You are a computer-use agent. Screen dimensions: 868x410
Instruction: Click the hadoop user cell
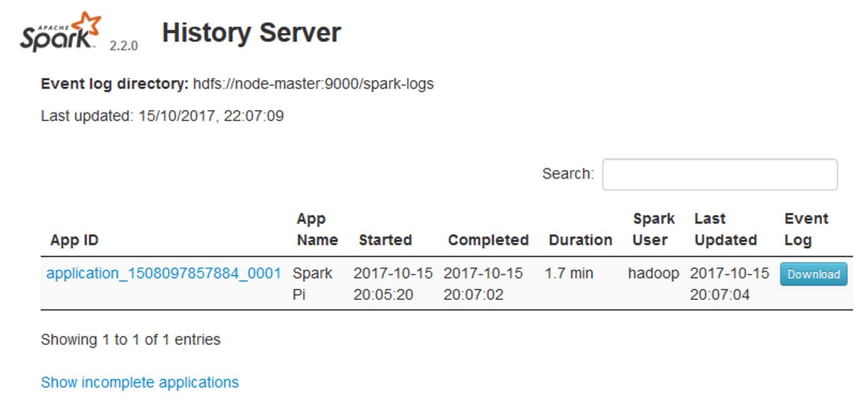pos(653,273)
